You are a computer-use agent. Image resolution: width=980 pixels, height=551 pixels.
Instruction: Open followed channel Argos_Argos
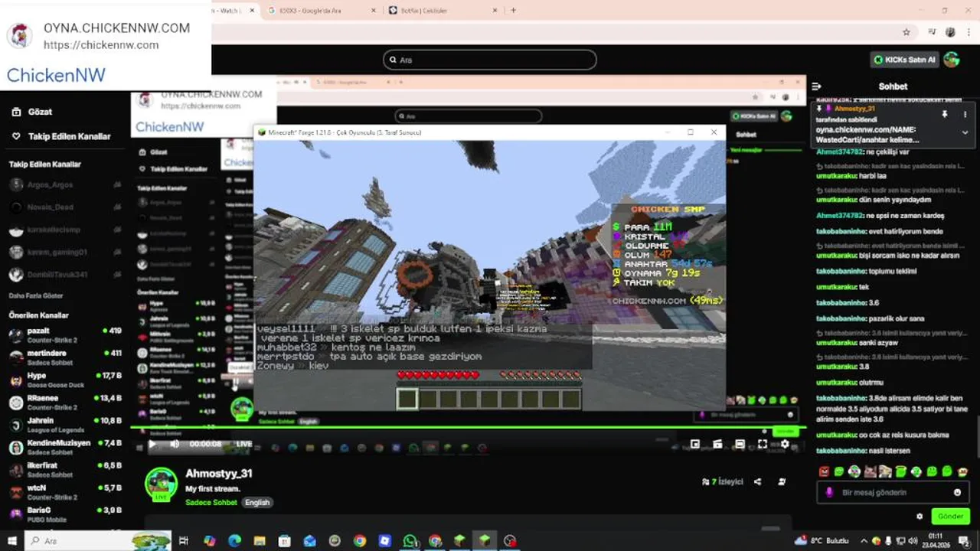(65, 185)
